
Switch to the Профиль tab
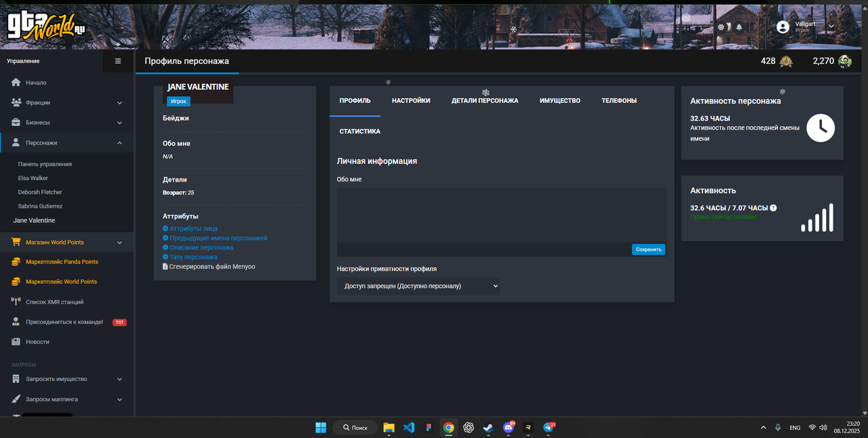(355, 100)
